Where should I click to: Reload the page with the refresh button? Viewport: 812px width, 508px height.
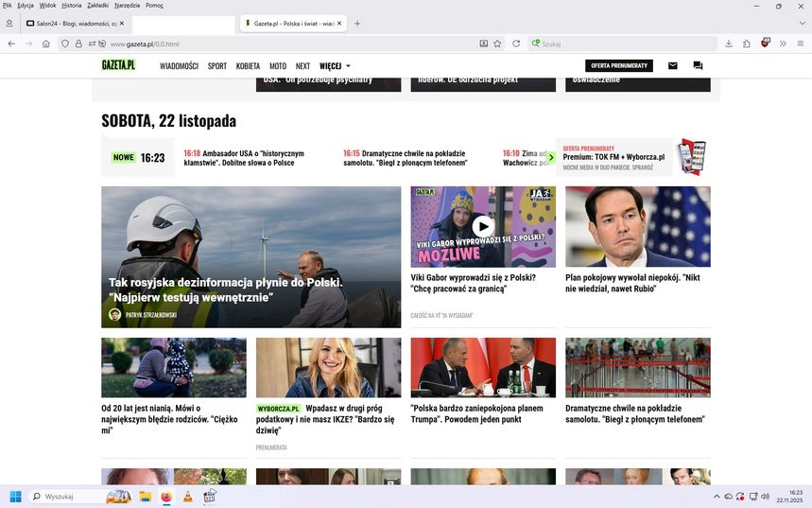coord(516,44)
